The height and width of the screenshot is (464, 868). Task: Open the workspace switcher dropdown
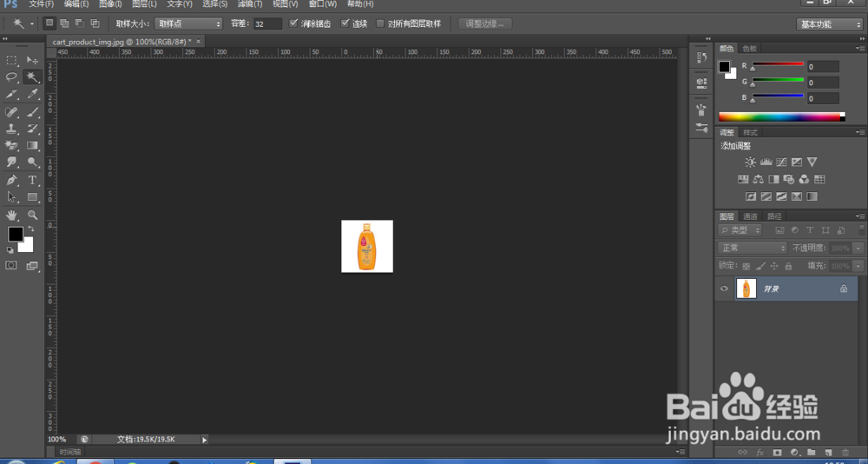(x=829, y=24)
